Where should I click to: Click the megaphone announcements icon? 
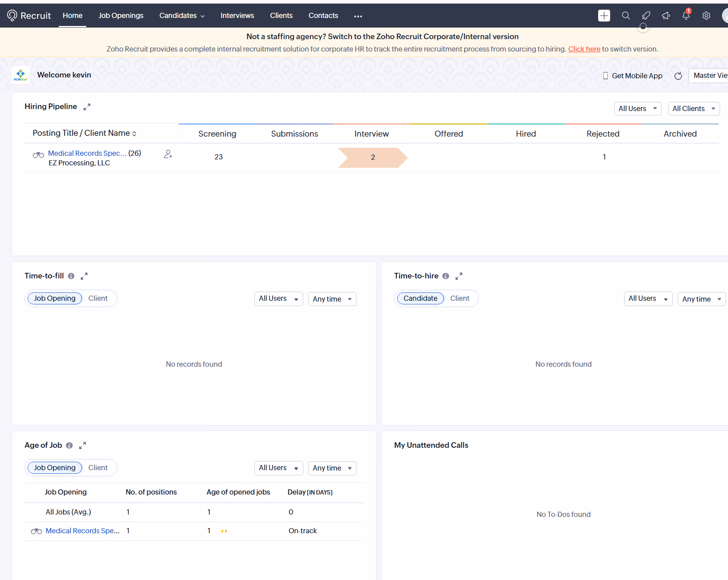coord(666,16)
